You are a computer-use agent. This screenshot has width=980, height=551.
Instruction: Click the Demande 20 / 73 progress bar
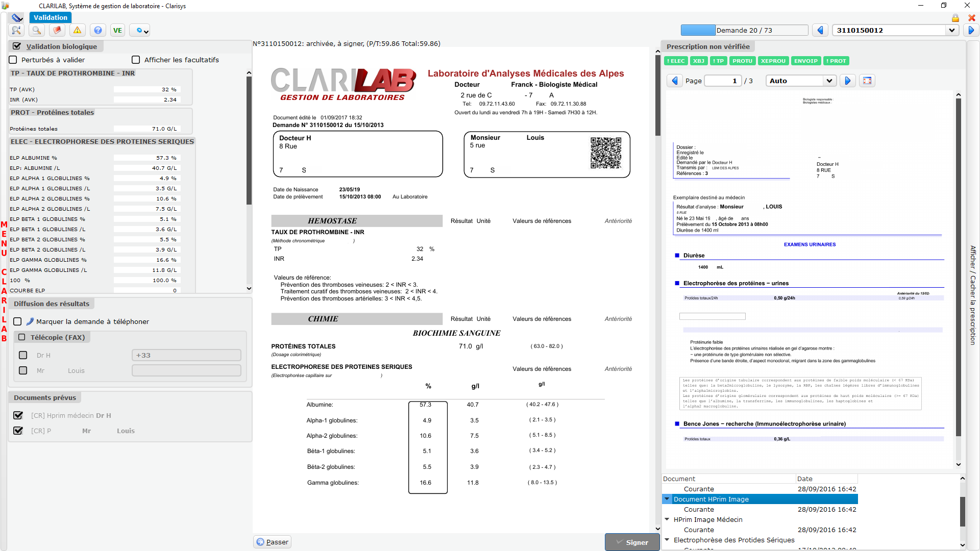coord(744,30)
